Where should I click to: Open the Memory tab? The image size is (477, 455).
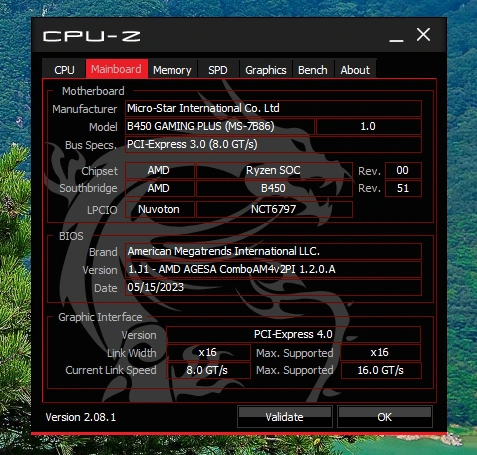(172, 70)
